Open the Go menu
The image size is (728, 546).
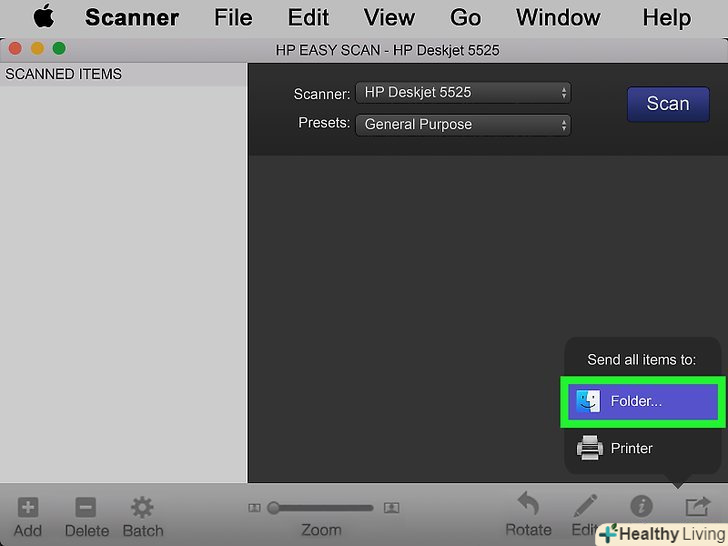(x=465, y=18)
